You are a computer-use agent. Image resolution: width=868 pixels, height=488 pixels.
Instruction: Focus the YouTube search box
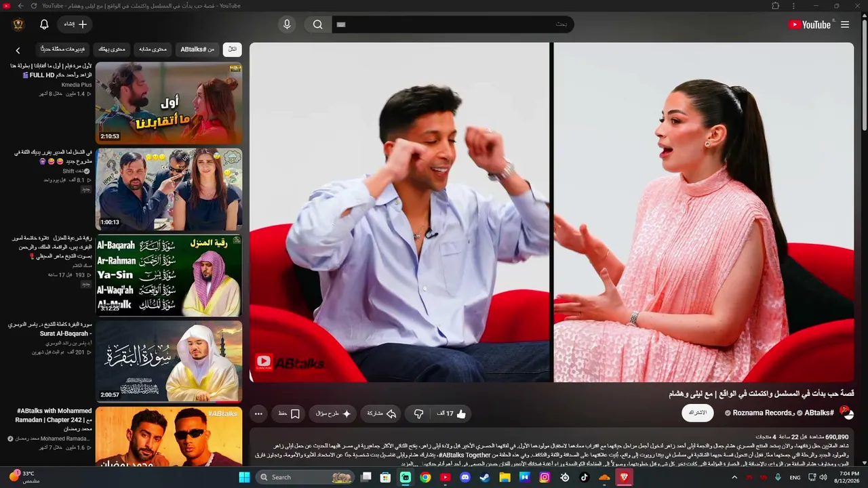coord(452,24)
